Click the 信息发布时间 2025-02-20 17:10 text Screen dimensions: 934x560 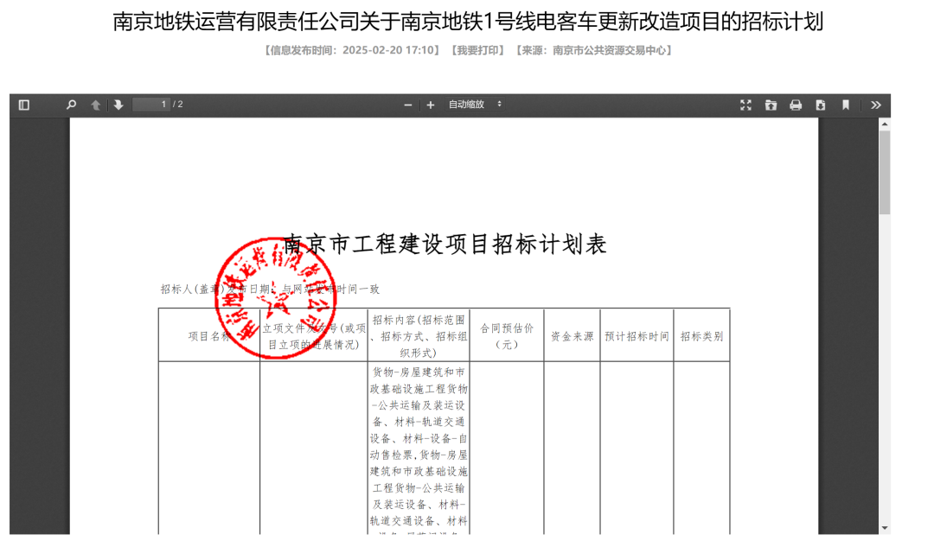click(352, 51)
